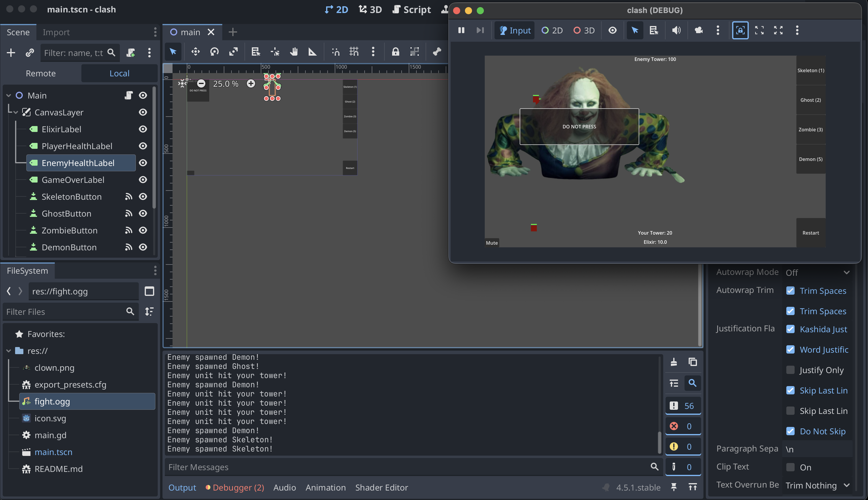Click the Restart button in game
The height and width of the screenshot is (500, 868).
click(811, 233)
